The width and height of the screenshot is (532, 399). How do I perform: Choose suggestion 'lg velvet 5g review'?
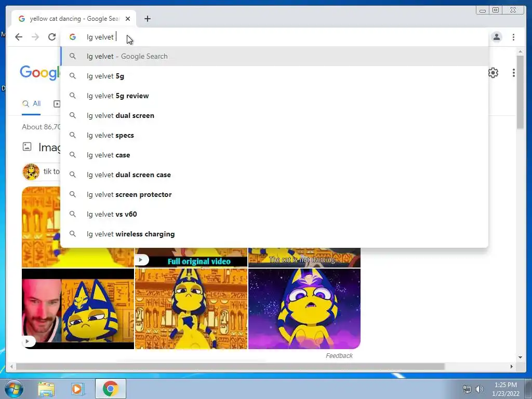pyautogui.click(x=274, y=96)
